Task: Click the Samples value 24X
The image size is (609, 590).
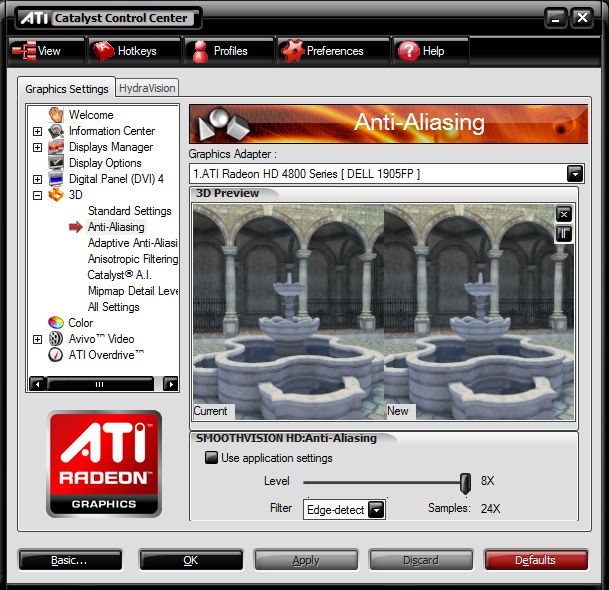Action: [x=490, y=508]
